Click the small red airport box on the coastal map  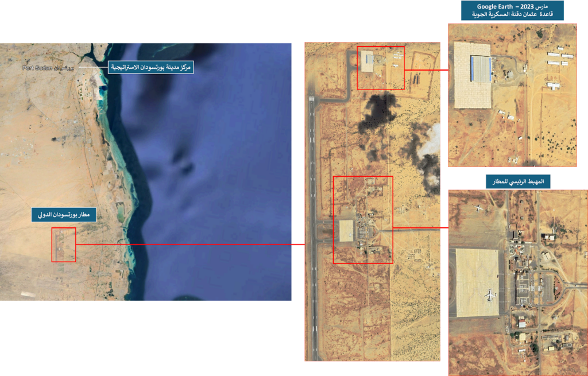(x=63, y=245)
